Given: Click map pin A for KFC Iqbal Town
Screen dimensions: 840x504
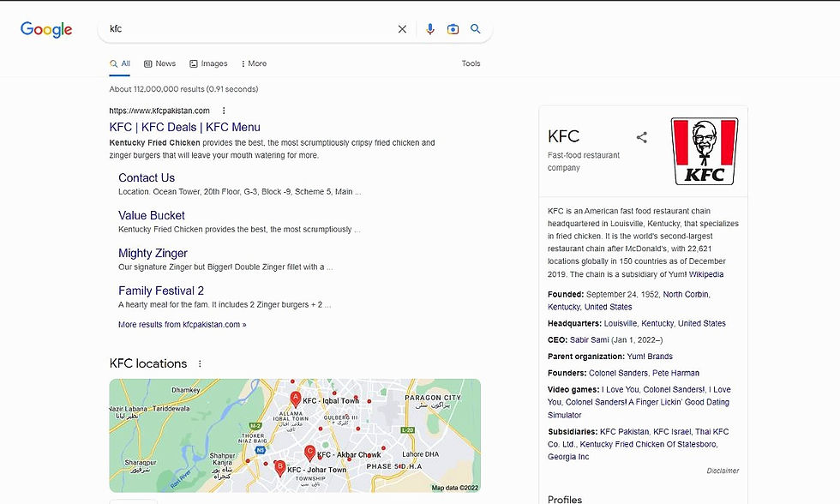Looking at the screenshot, I should [x=295, y=399].
